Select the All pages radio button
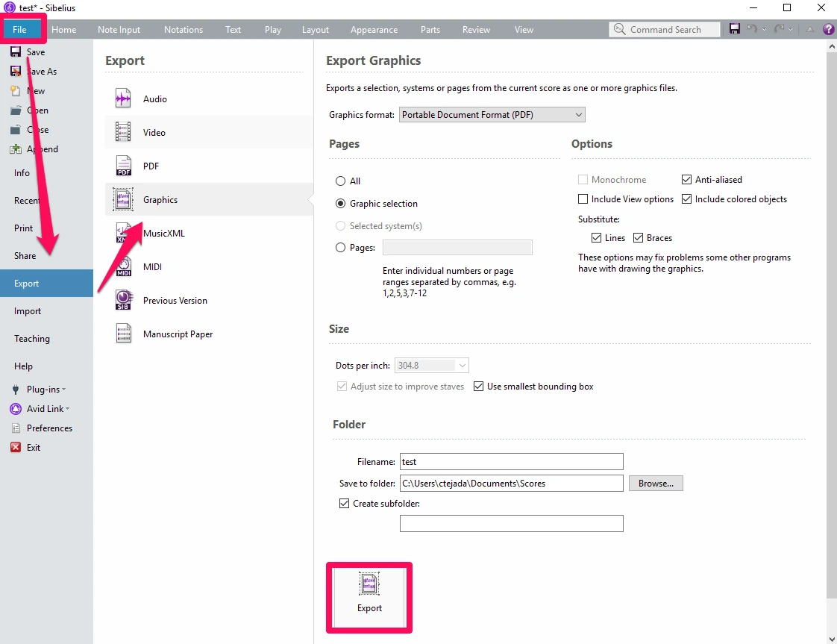Image resolution: width=837 pixels, height=644 pixels. pyautogui.click(x=340, y=181)
